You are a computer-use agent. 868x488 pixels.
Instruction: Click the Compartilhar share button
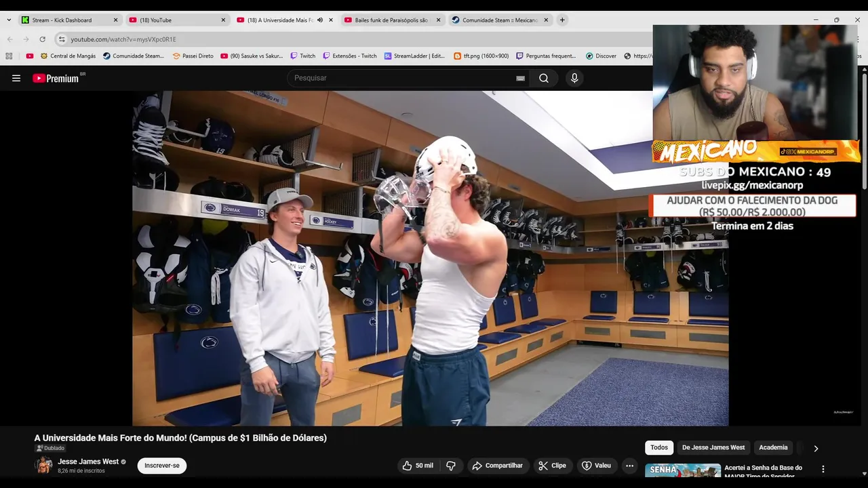click(497, 466)
